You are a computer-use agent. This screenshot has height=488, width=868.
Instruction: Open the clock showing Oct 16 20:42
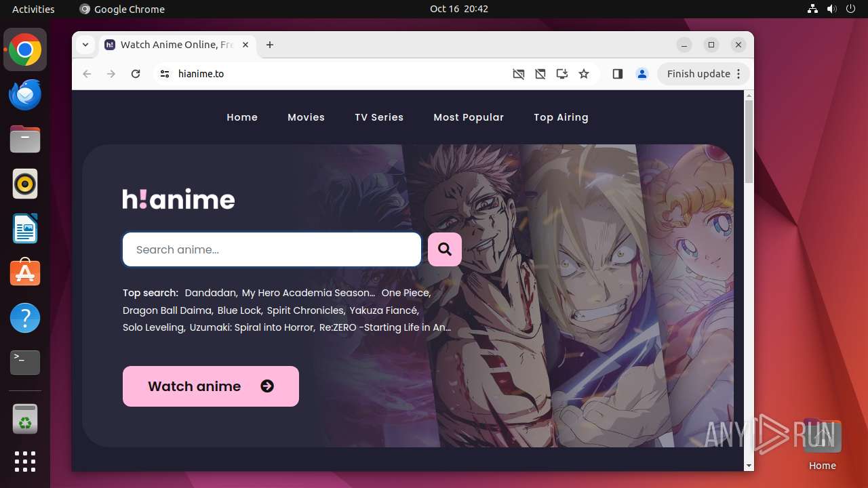(x=459, y=9)
